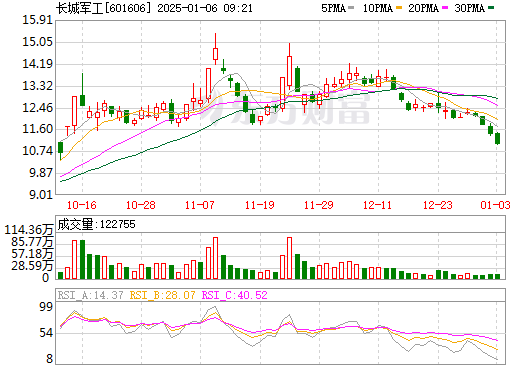This screenshot has height=365, width=520.
Task: Click the 11-29 date label
Action: tap(319, 205)
